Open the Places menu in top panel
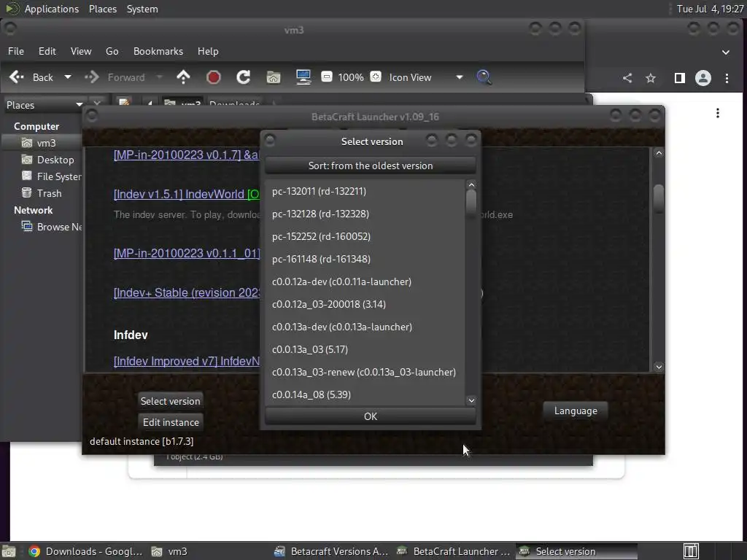The width and height of the screenshot is (747, 560). click(102, 9)
